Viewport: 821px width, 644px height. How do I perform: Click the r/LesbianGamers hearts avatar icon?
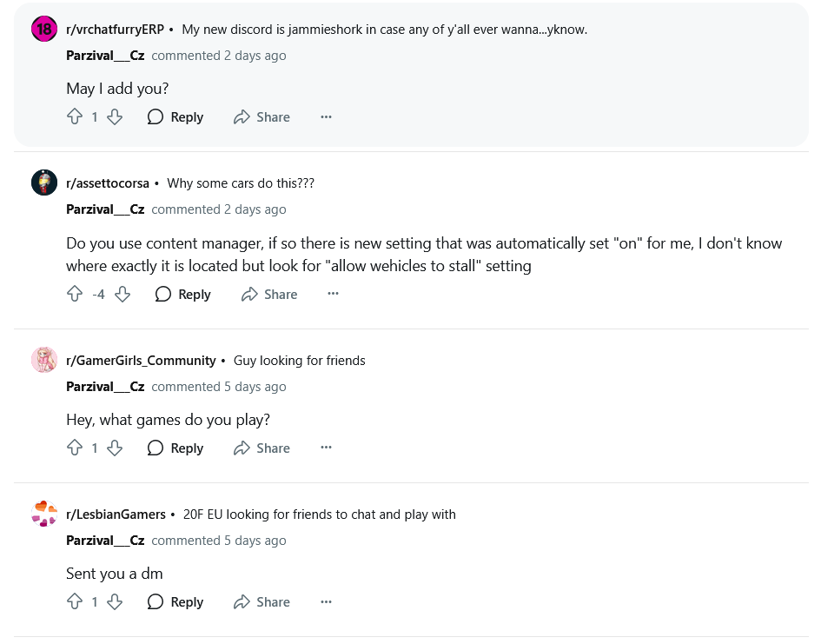(44, 515)
